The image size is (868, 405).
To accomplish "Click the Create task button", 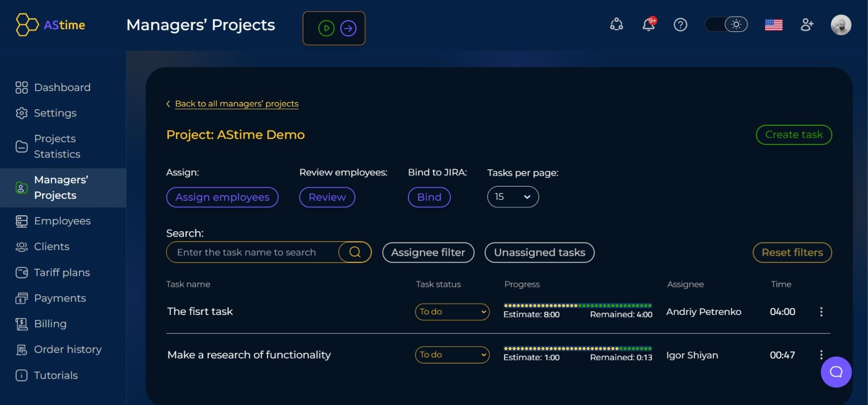I will (794, 135).
